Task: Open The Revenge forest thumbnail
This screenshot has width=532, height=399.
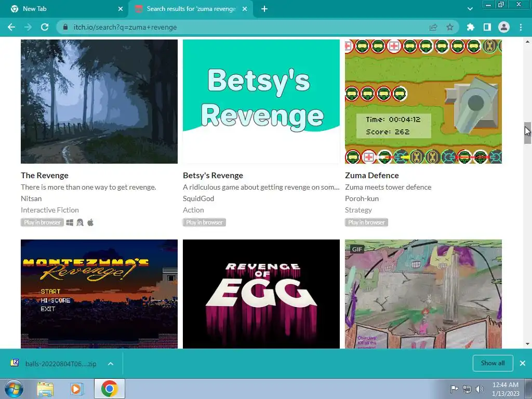Action: pos(99,101)
